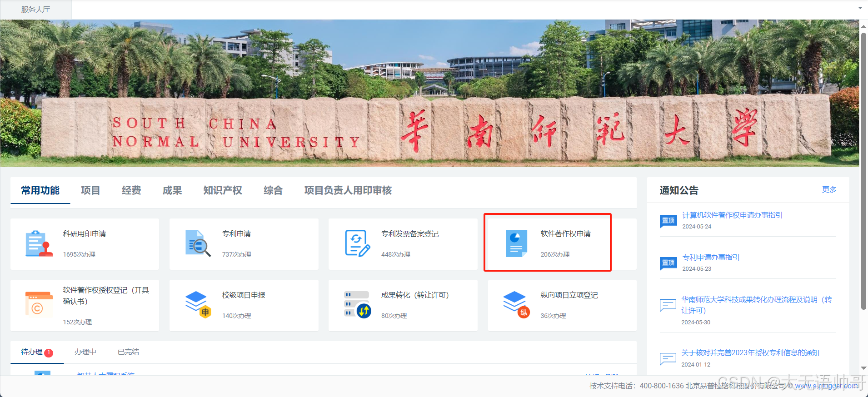Click the 软件著作权申请 blue document icon
Image resolution: width=868 pixels, height=397 pixels.
(517, 243)
